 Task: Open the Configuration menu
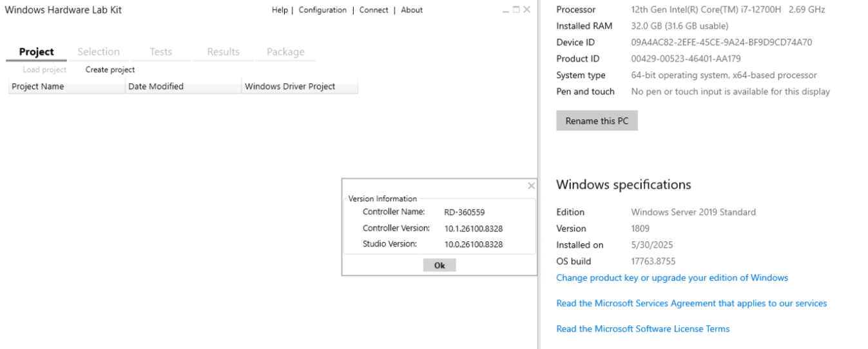point(322,10)
